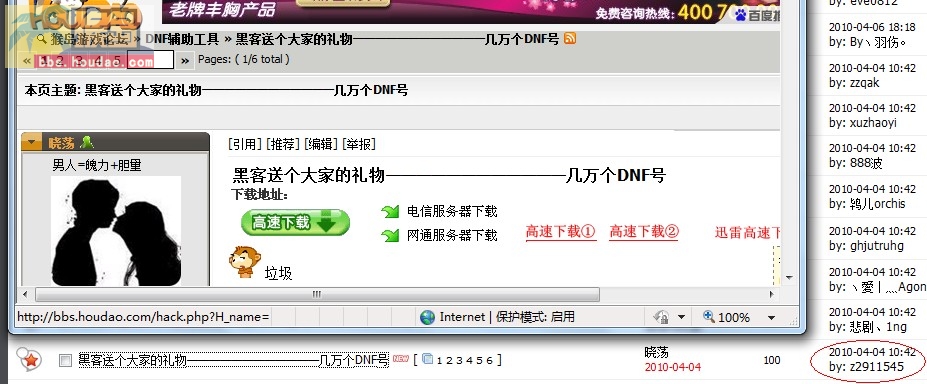Screen dimensions: 927x384
Task: Go to previous pages with the « button
Action: point(26,60)
